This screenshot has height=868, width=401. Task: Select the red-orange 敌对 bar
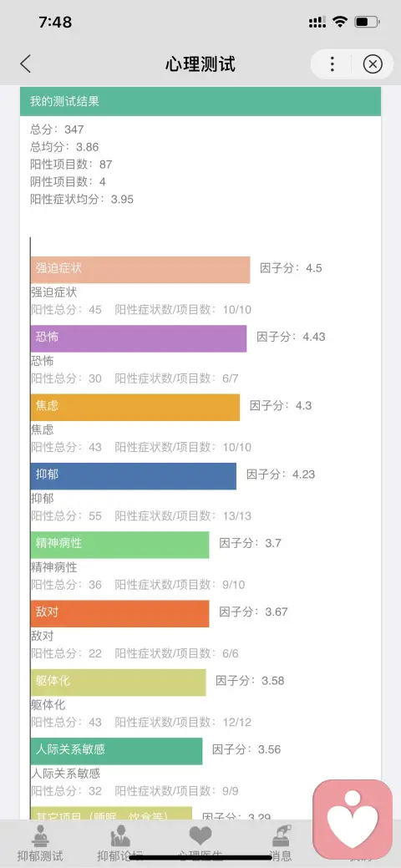point(120,613)
